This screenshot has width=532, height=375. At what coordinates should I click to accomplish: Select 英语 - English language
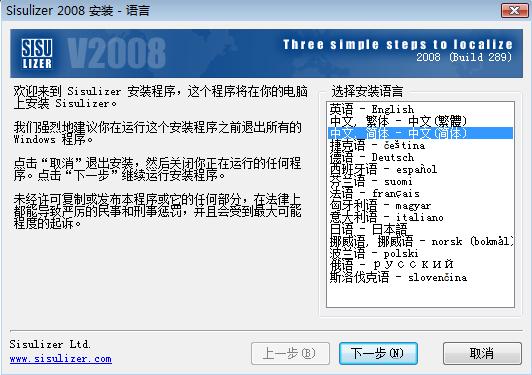pos(420,109)
